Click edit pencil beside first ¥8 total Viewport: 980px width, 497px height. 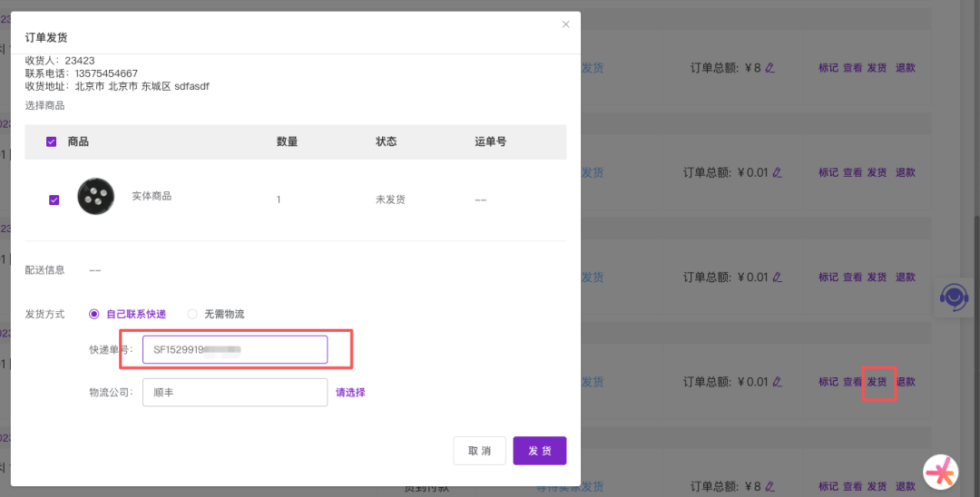(770, 67)
